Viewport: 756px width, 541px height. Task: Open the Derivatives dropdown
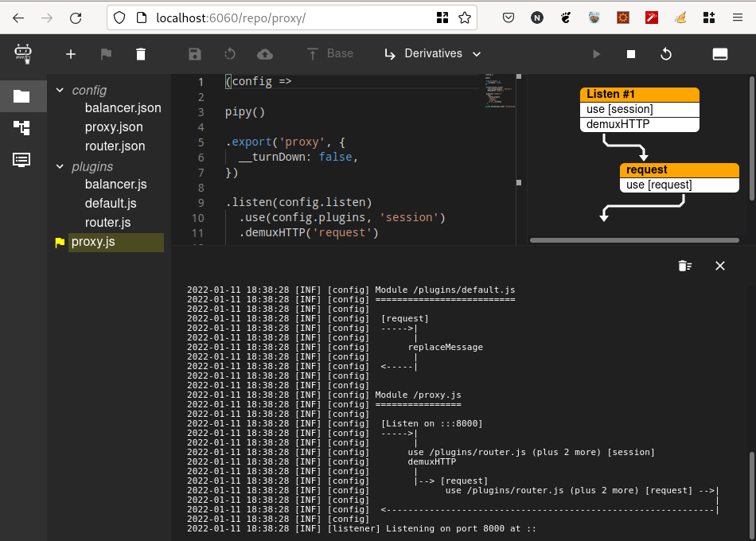(x=432, y=53)
